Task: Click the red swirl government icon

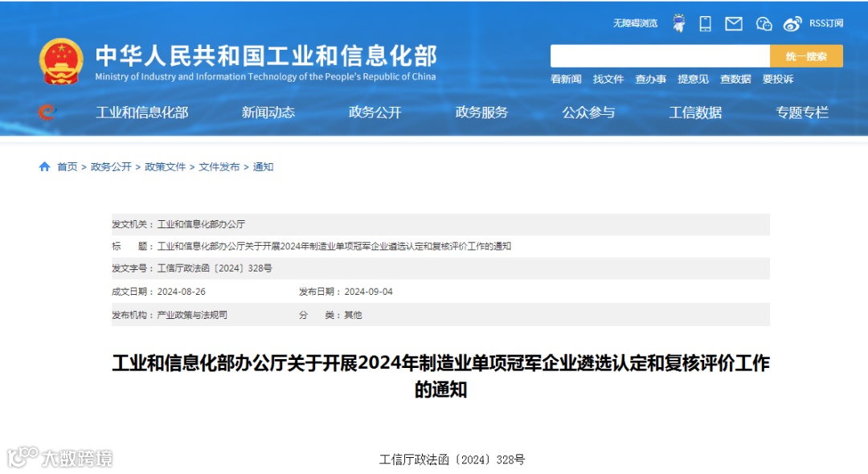Action: [x=47, y=112]
